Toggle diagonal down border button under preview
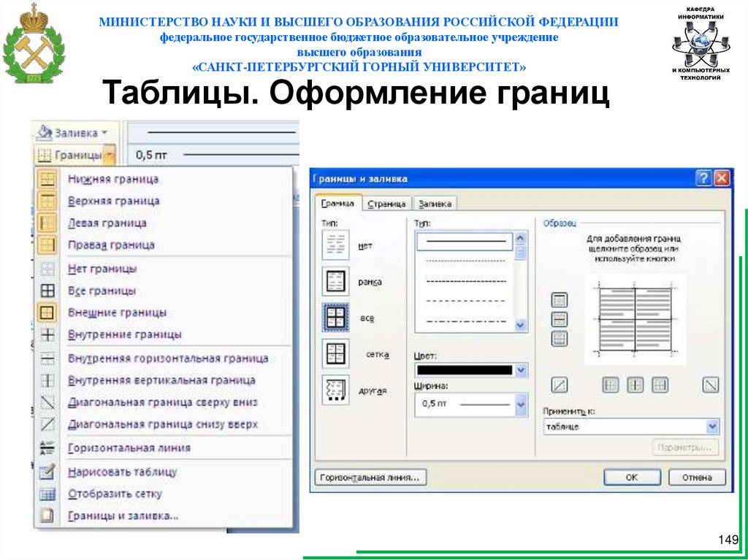 (711, 385)
